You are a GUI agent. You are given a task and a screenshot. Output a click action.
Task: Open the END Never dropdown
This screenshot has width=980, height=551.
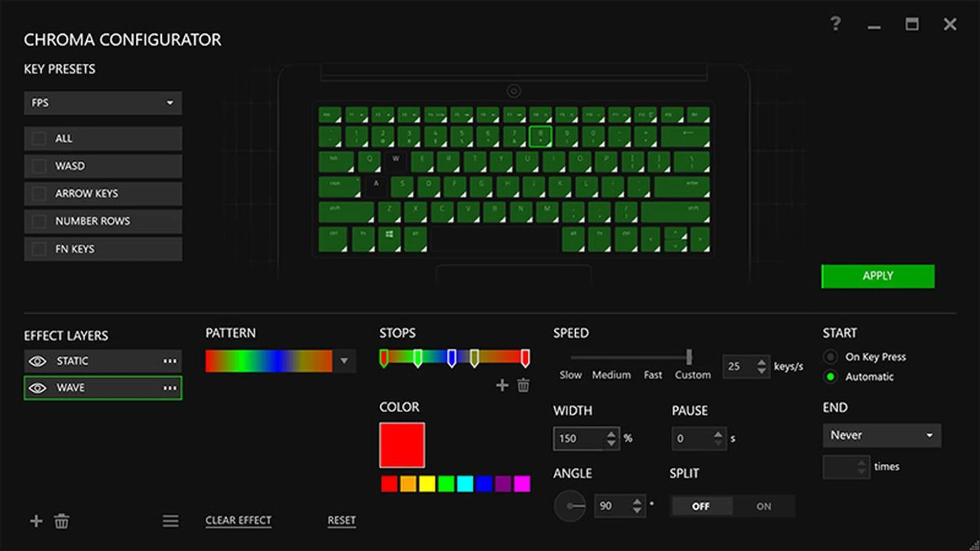(881, 435)
